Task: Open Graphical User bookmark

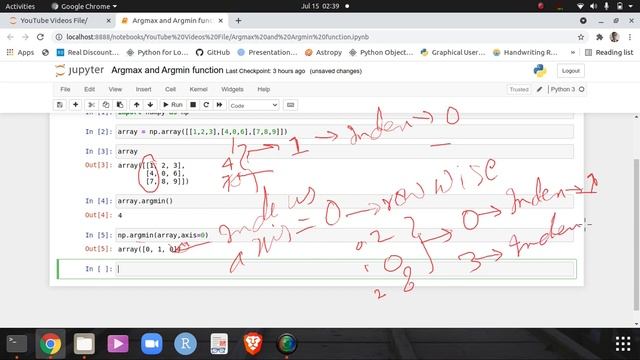Action: point(453,52)
